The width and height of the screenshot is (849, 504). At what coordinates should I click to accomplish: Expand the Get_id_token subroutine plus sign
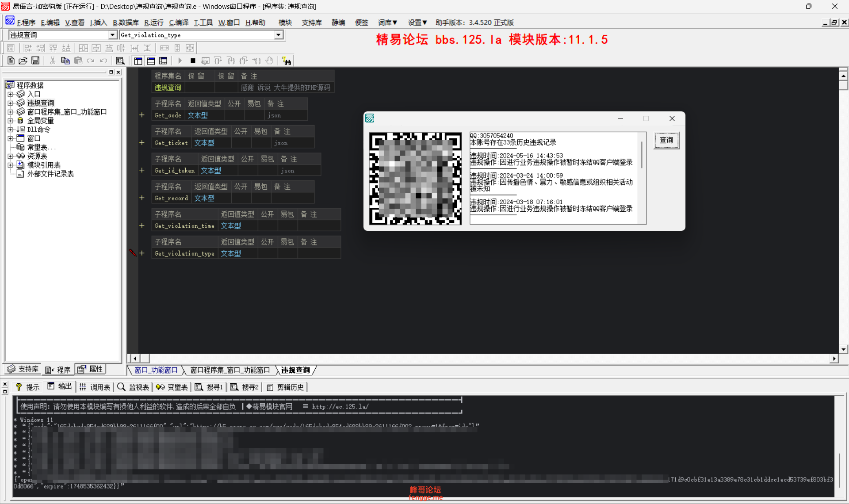click(x=142, y=170)
